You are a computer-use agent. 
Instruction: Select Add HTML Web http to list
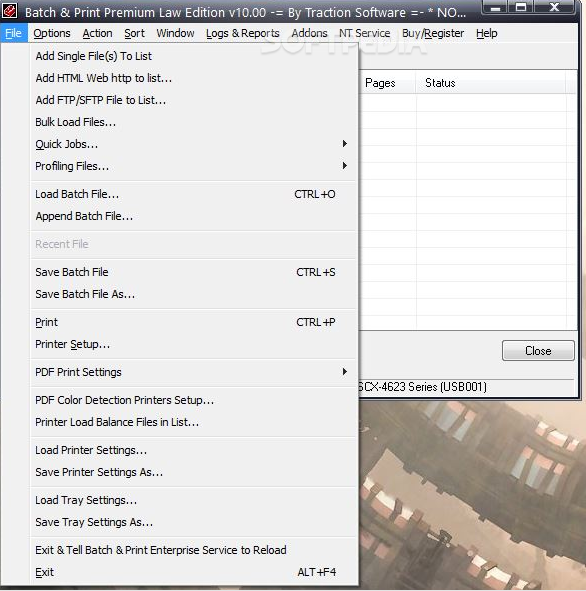tap(194, 78)
